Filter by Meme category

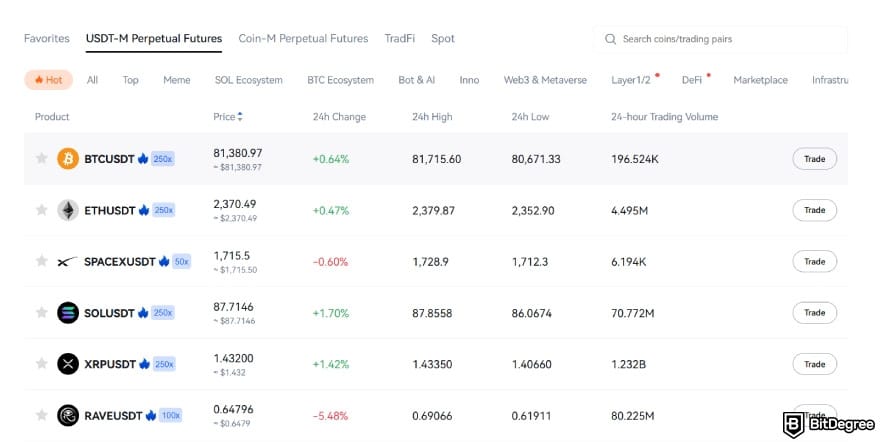pyautogui.click(x=177, y=80)
